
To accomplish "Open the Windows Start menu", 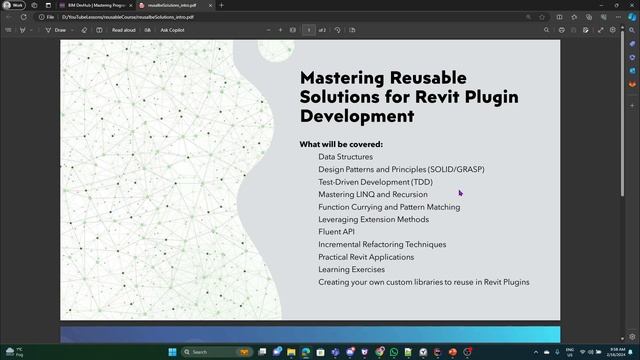I will click(172, 352).
